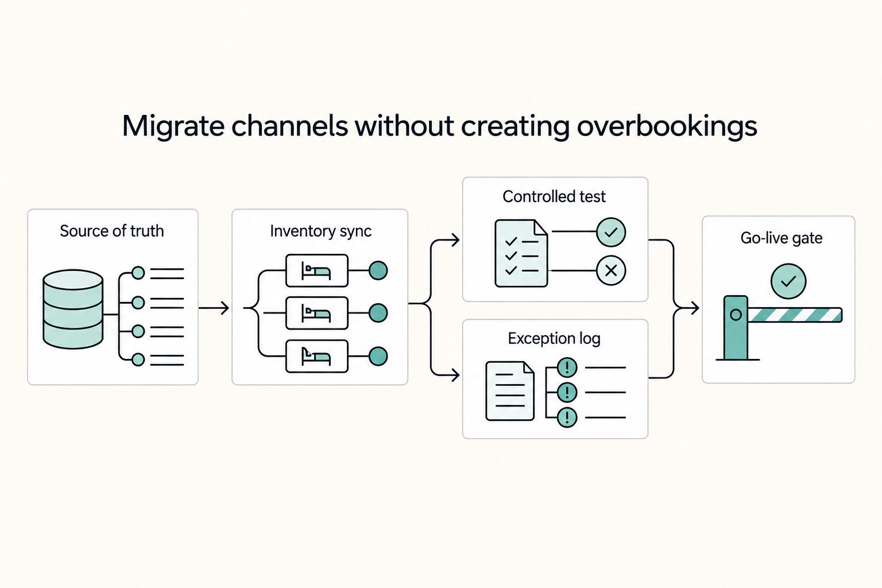Click the top teal status dot in Inventory sync
The width and height of the screenshot is (882, 588).
pos(378,270)
